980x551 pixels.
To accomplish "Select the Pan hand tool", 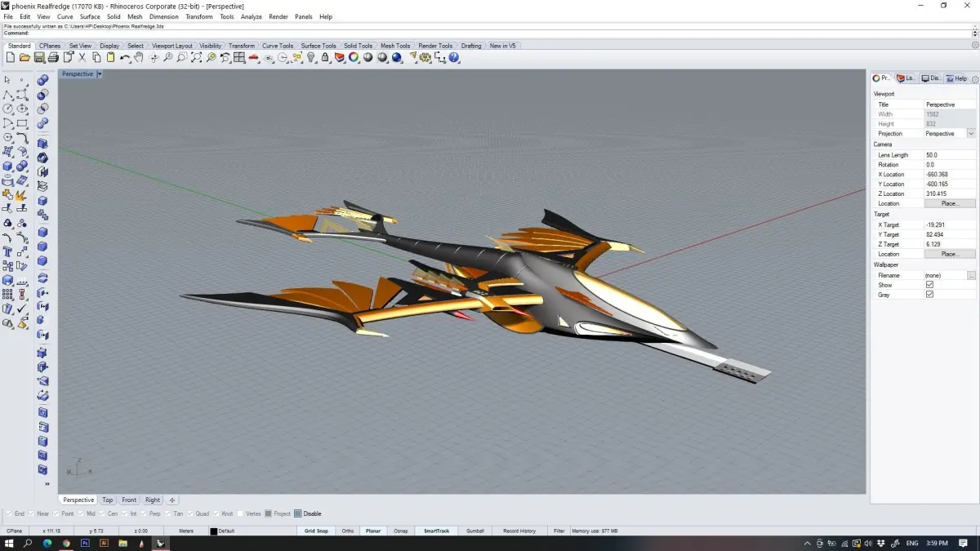I will click(139, 58).
